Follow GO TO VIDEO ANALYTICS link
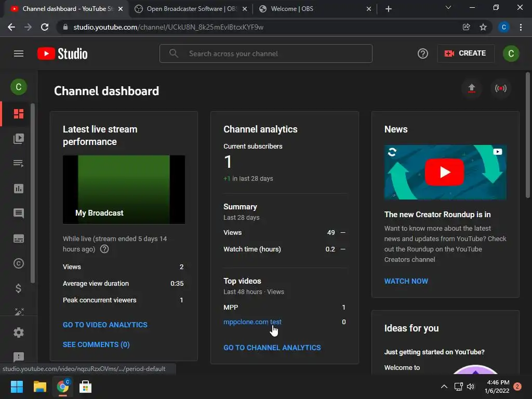The width and height of the screenshot is (532, 399). tap(105, 325)
